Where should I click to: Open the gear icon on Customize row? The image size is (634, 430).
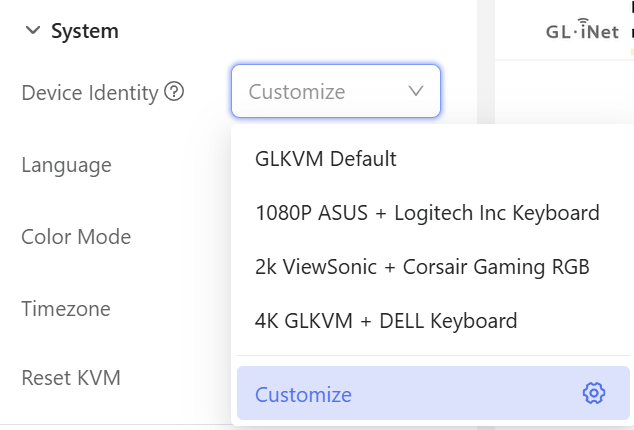point(594,394)
